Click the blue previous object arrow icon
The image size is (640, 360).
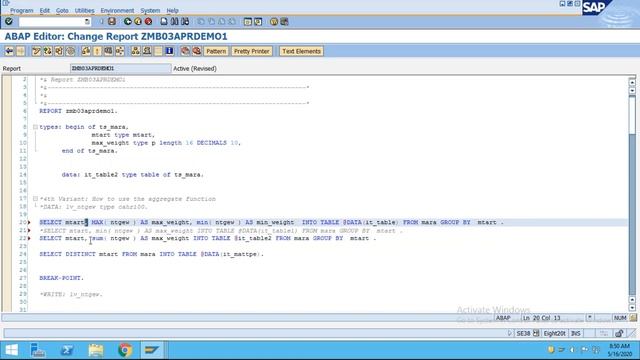pos(9,51)
